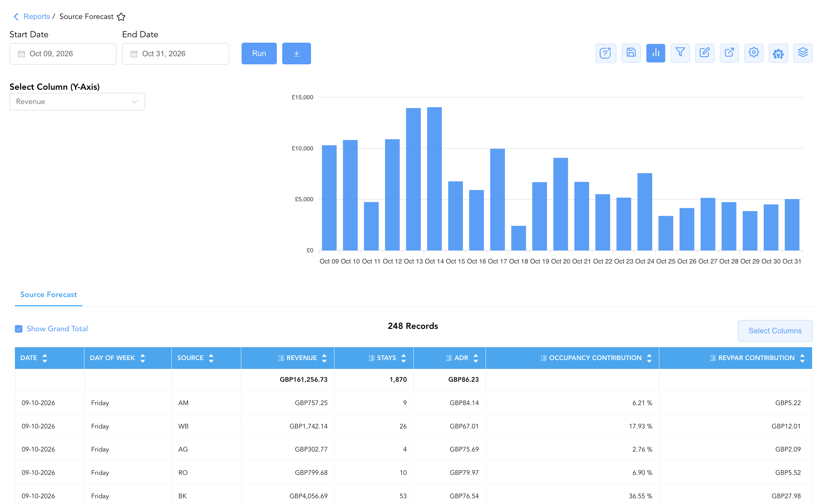The height and width of the screenshot is (504, 824).
Task: Click the Show Grand Total label
Action: click(x=57, y=329)
